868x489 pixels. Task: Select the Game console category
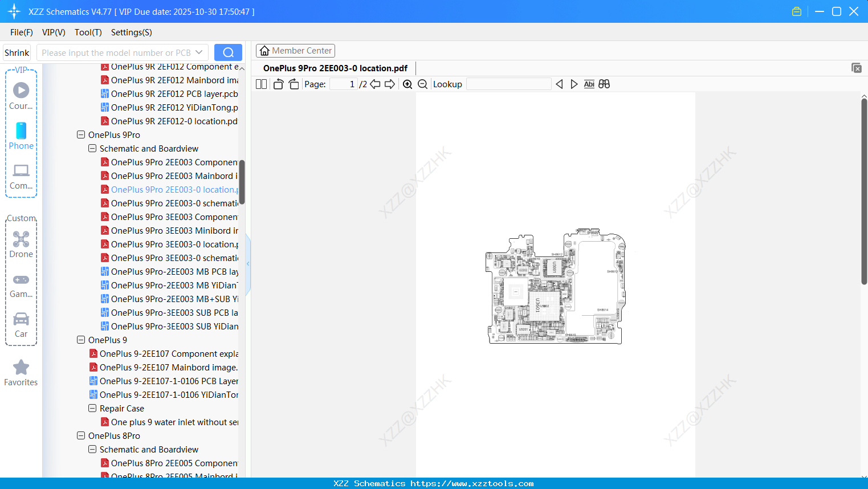pos(21,285)
